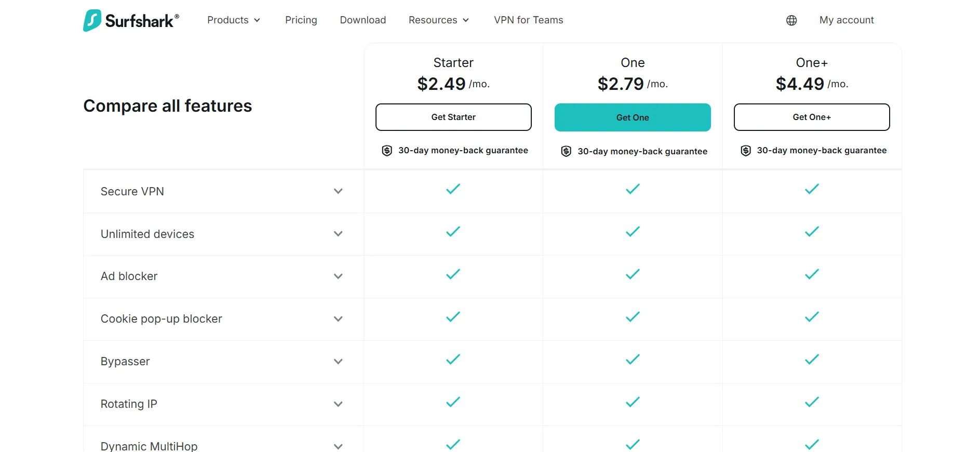Select the Get One+ button
Image resolution: width=980 pixels, height=452 pixels.
(x=812, y=117)
